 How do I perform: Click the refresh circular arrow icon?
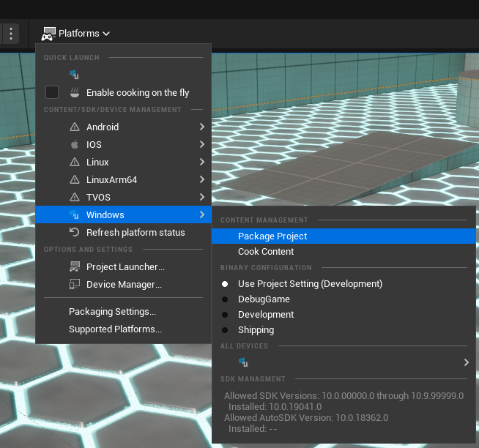pyautogui.click(x=74, y=232)
